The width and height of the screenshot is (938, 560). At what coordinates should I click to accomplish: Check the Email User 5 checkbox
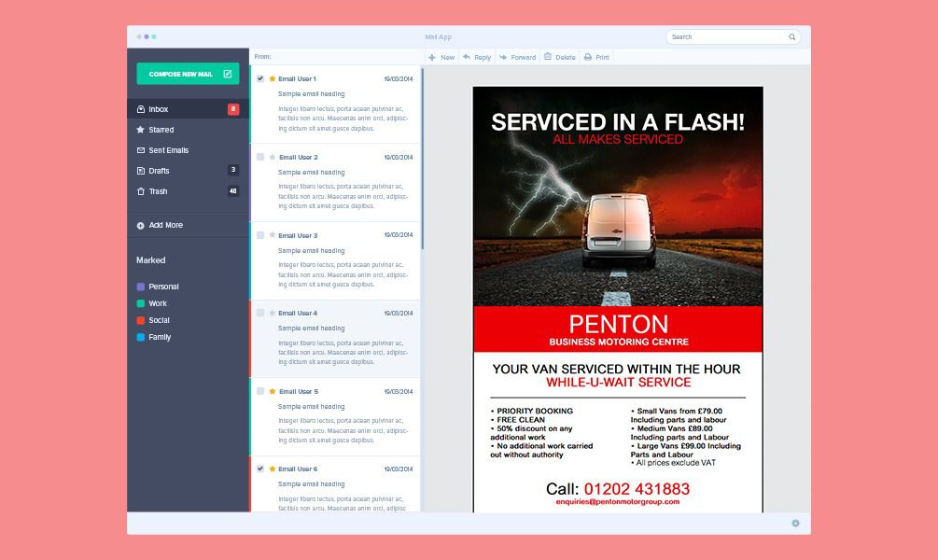[x=260, y=391]
